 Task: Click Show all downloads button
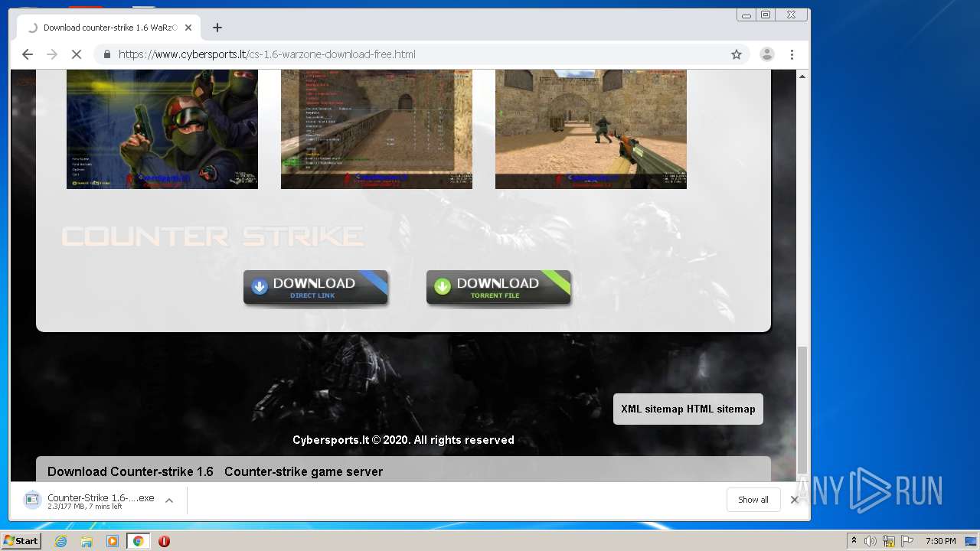click(753, 500)
